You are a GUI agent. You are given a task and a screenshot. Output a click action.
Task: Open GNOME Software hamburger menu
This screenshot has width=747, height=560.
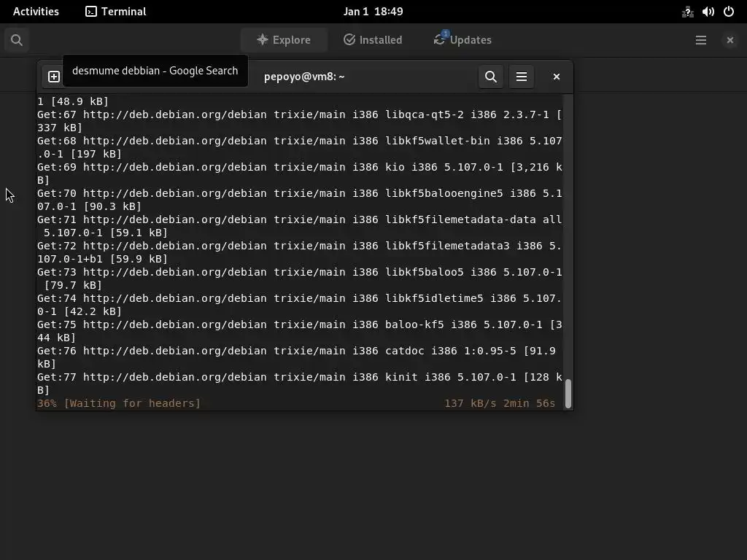click(x=701, y=40)
